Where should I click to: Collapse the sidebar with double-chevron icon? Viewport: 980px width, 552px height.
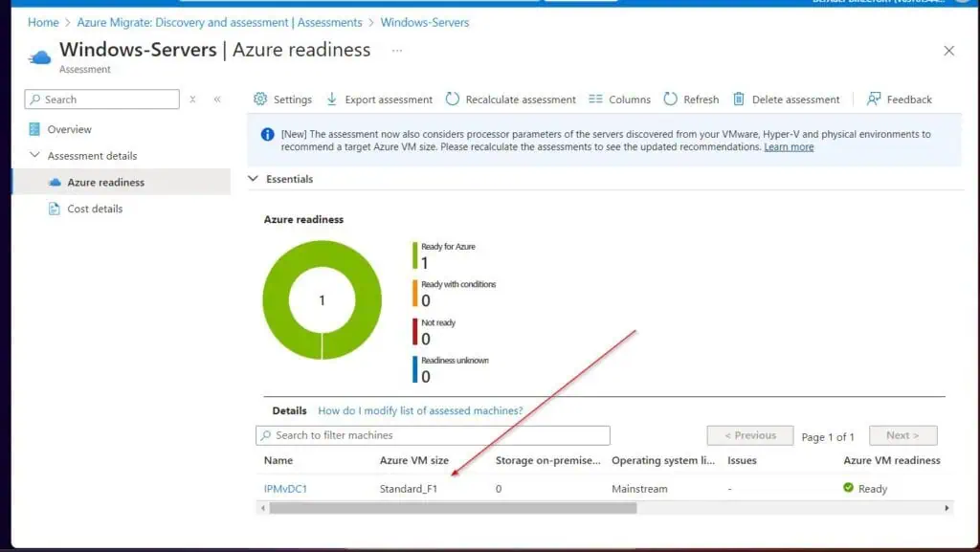point(217,99)
